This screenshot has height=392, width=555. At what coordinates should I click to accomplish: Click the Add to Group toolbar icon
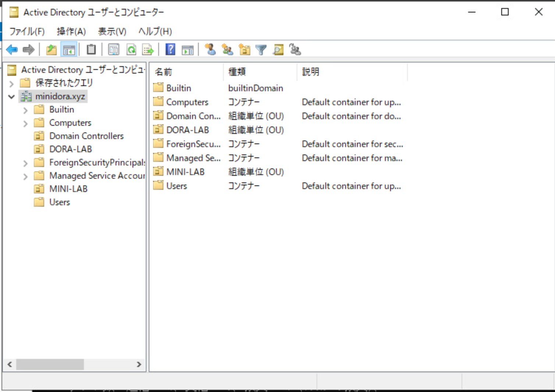294,49
